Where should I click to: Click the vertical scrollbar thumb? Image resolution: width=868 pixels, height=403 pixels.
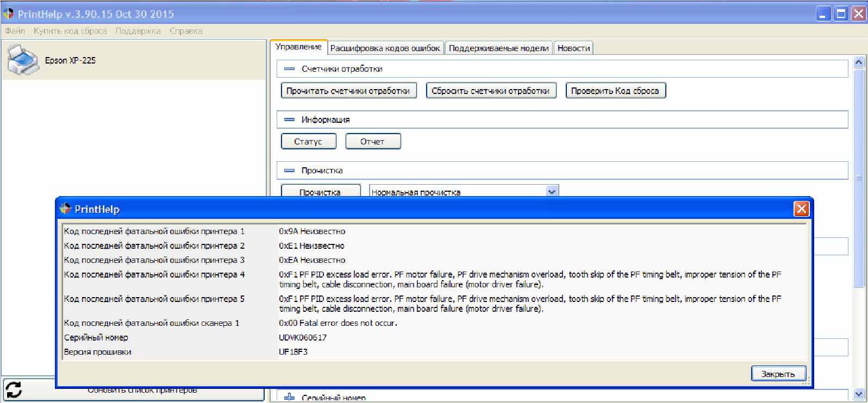coord(859,178)
